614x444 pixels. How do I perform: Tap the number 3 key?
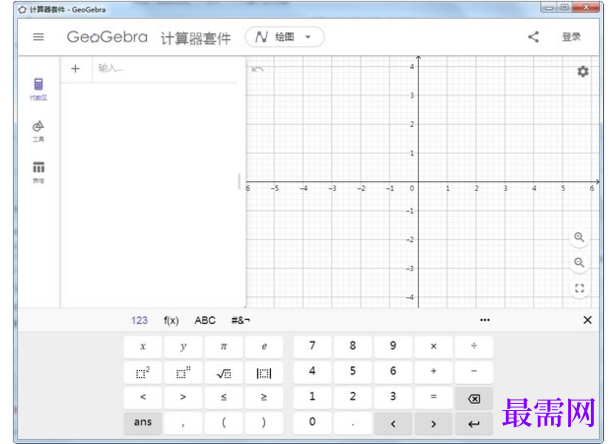tap(393, 397)
